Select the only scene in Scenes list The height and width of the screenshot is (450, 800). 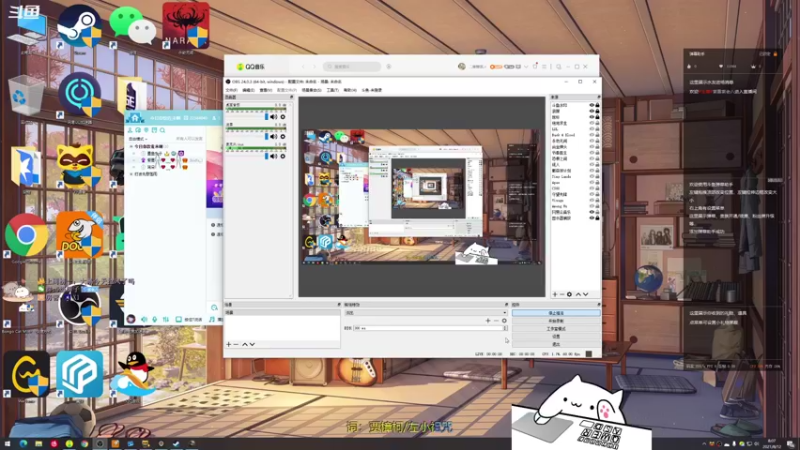[282, 312]
